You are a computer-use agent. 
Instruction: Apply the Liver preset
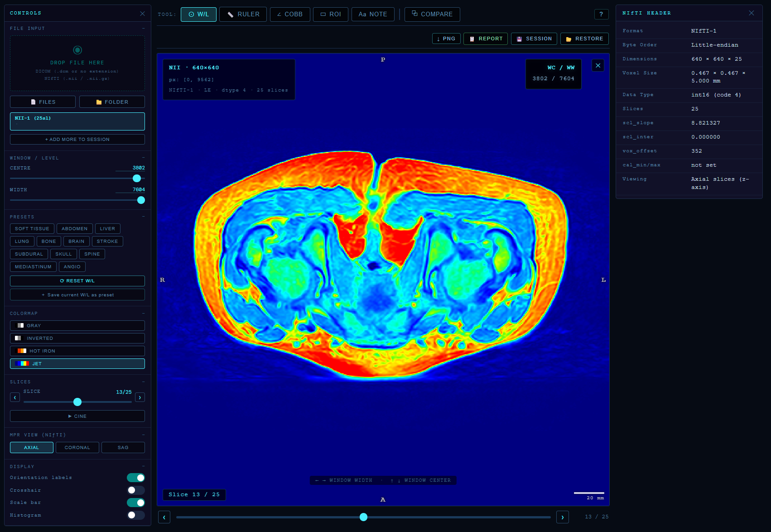pyautogui.click(x=108, y=229)
